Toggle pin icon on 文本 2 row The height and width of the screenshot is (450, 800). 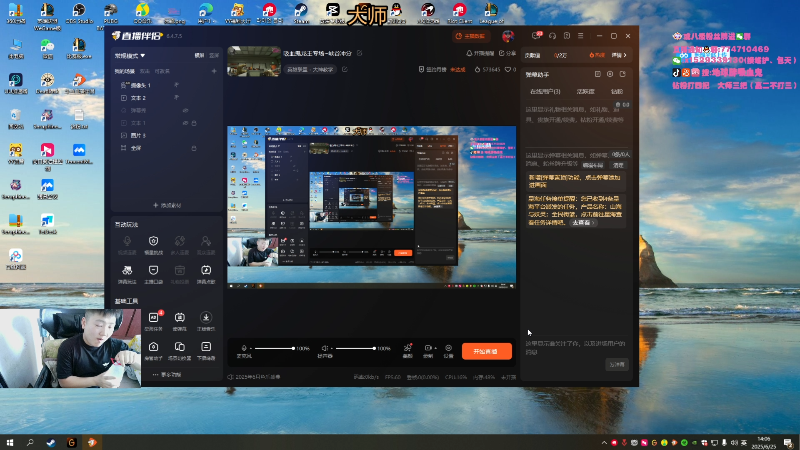[177, 97]
